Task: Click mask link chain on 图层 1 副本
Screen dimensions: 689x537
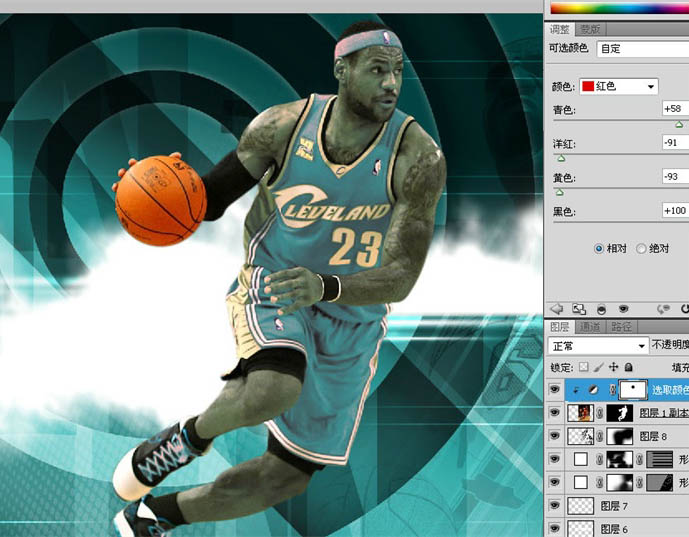Action: pos(600,413)
